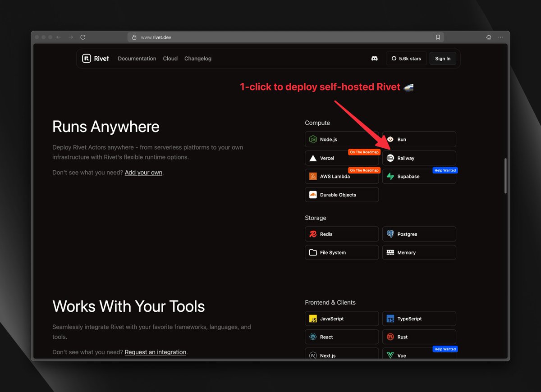Click the TypeScript TS icon
Screen dimensions: 541x392
390,319
